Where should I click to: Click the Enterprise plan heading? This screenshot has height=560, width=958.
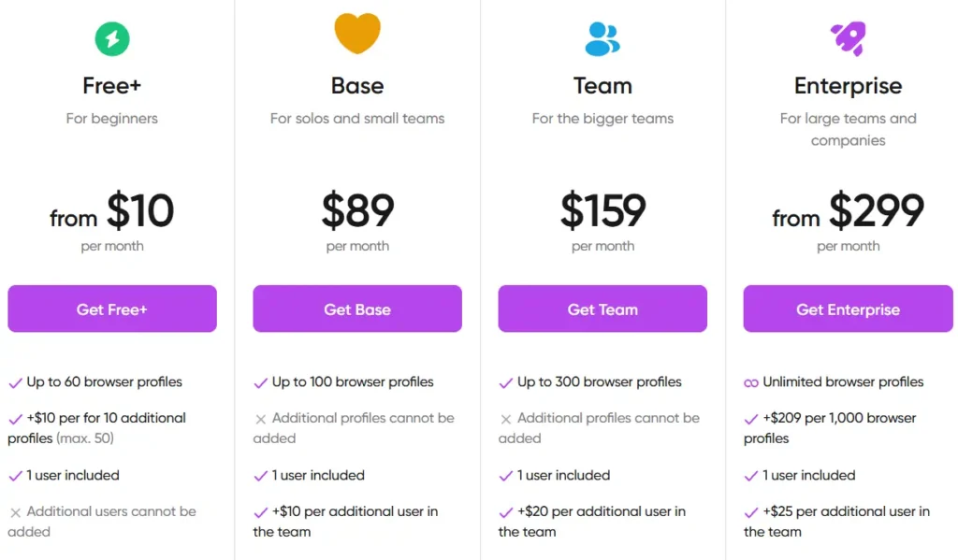848,86
